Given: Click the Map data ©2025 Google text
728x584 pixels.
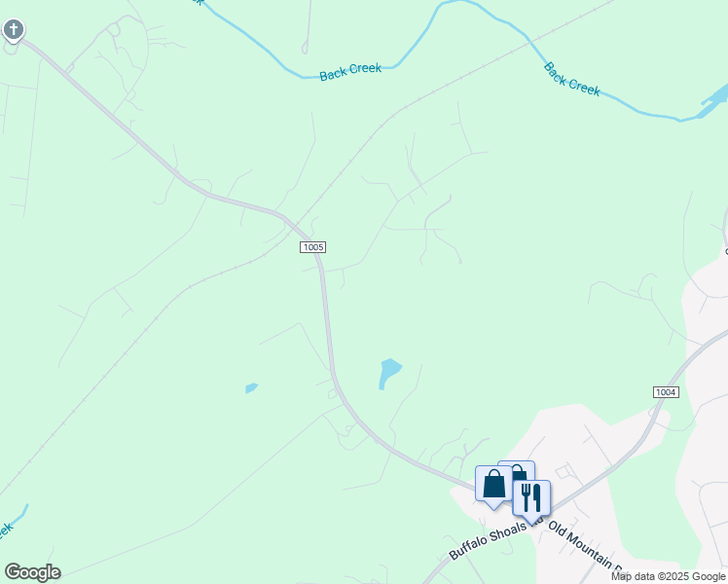Looking at the screenshot, I should coord(668,576).
